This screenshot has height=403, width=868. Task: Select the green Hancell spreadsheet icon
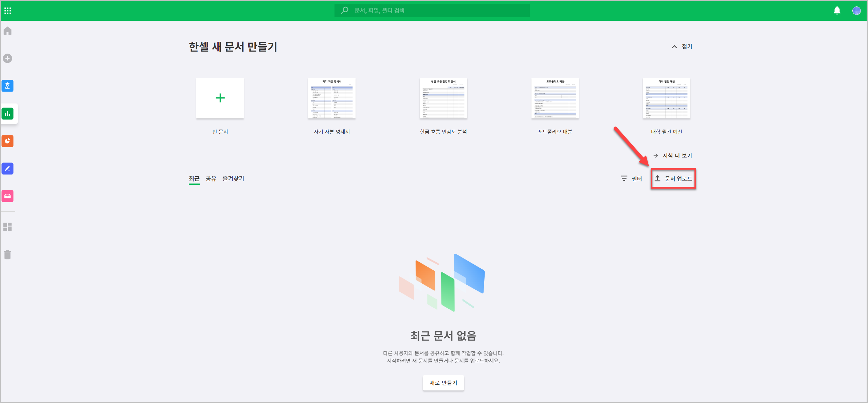click(x=7, y=114)
